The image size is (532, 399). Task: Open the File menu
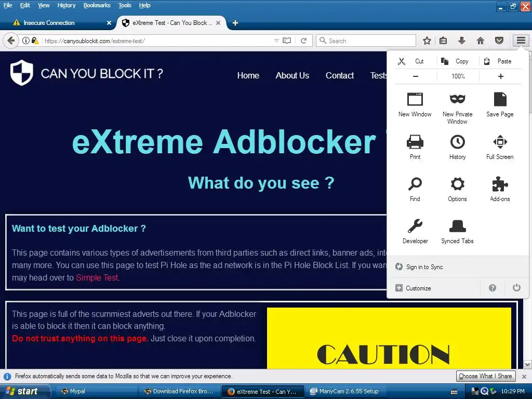tap(8, 5)
